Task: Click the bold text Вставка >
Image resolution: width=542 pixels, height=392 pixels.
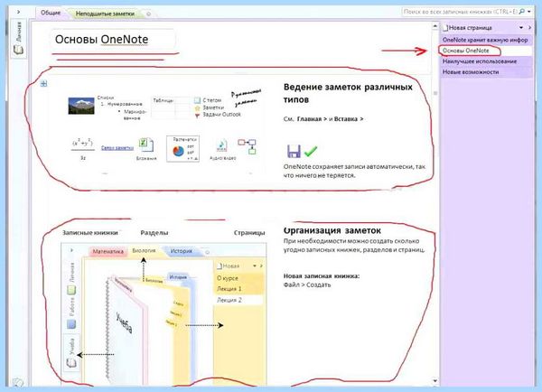Action: click(x=349, y=119)
